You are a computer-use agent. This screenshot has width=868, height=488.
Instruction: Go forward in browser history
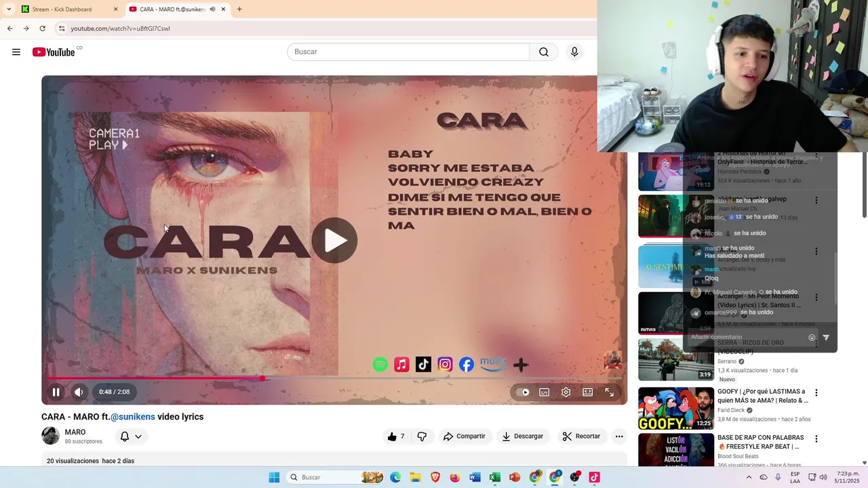pos(26,28)
